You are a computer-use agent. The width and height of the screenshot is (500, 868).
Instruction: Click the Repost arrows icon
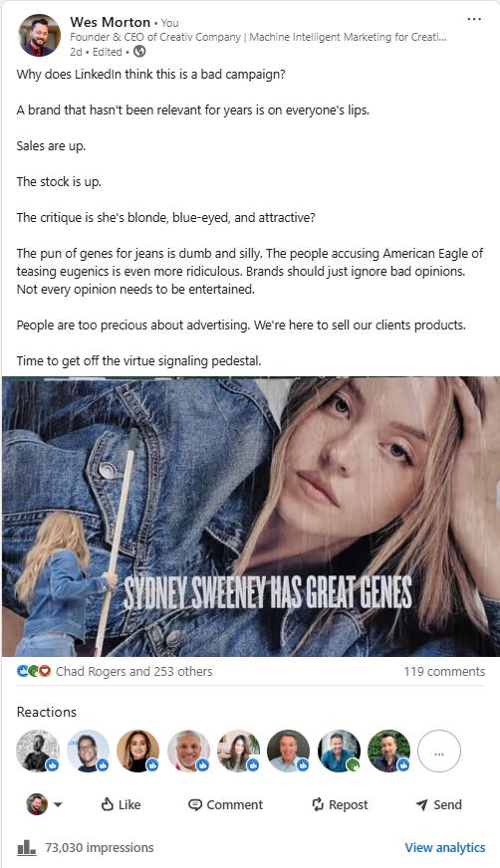pyautogui.click(x=318, y=805)
